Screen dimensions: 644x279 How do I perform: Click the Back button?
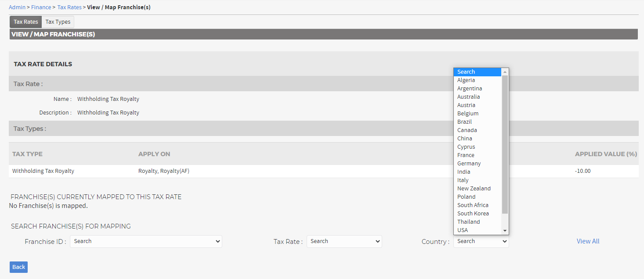18,267
